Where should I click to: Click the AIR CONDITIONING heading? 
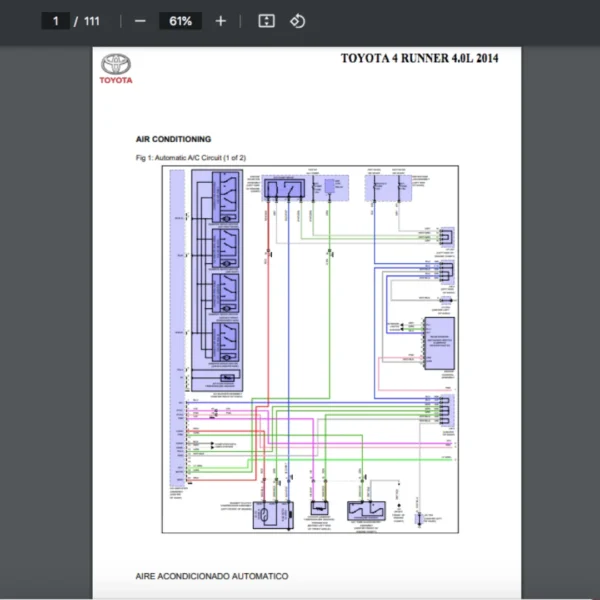[173, 139]
